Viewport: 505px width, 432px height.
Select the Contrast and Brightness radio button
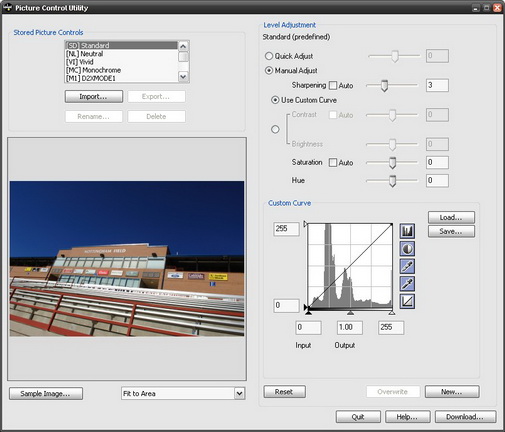(x=275, y=129)
